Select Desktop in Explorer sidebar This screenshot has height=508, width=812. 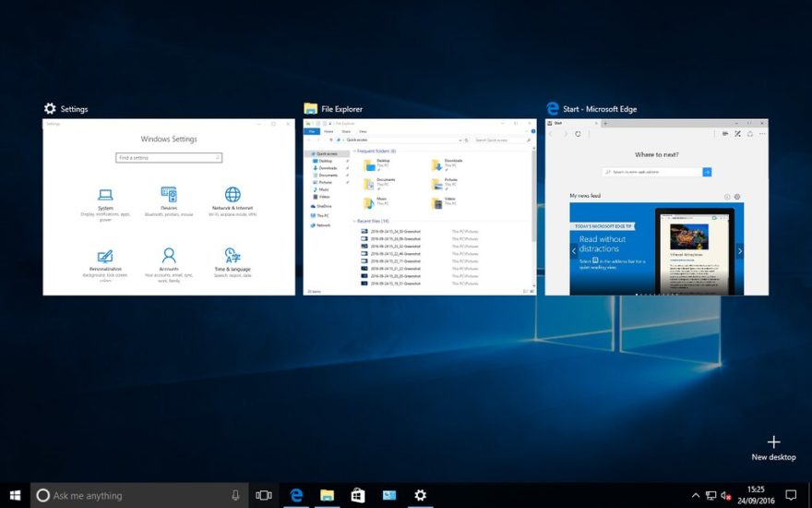click(x=326, y=162)
